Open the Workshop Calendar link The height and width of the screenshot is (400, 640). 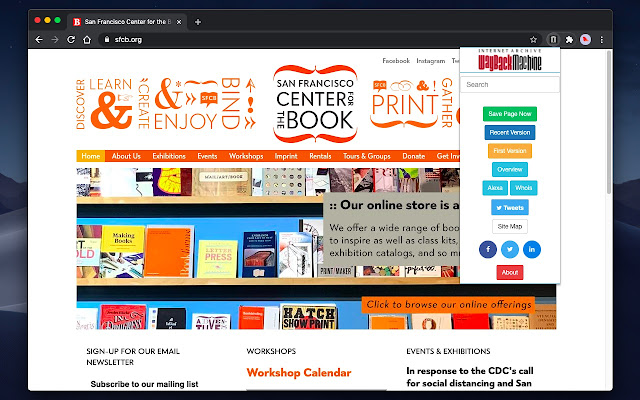tap(299, 373)
